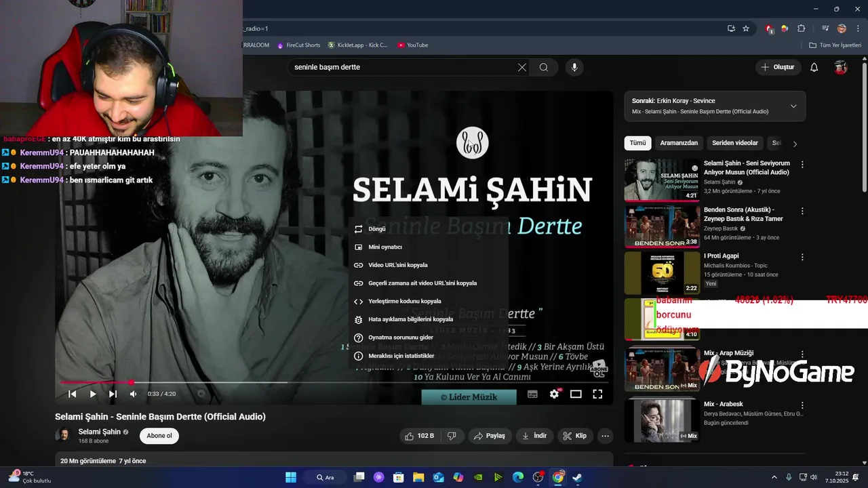Open the Chrome profile avatar
Viewport: 868px width, 488px height.
[x=842, y=28]
